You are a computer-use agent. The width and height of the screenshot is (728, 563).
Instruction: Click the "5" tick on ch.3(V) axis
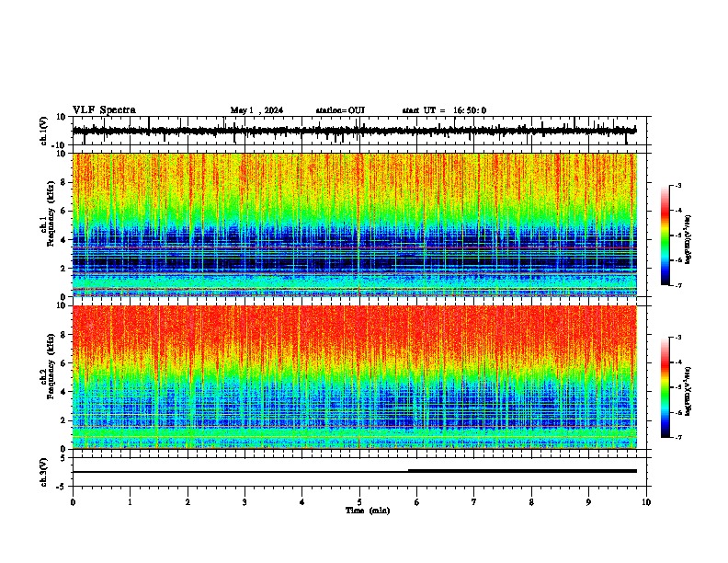(64, 458)
